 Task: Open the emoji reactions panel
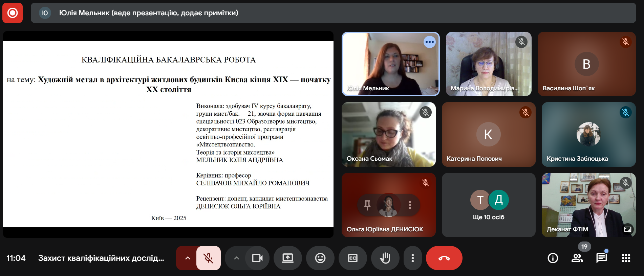point(320,258)
